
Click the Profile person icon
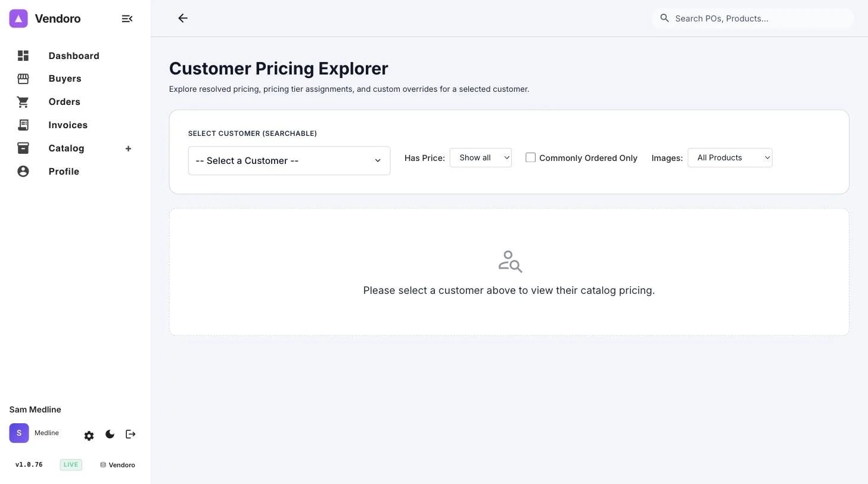coord(23,172)
